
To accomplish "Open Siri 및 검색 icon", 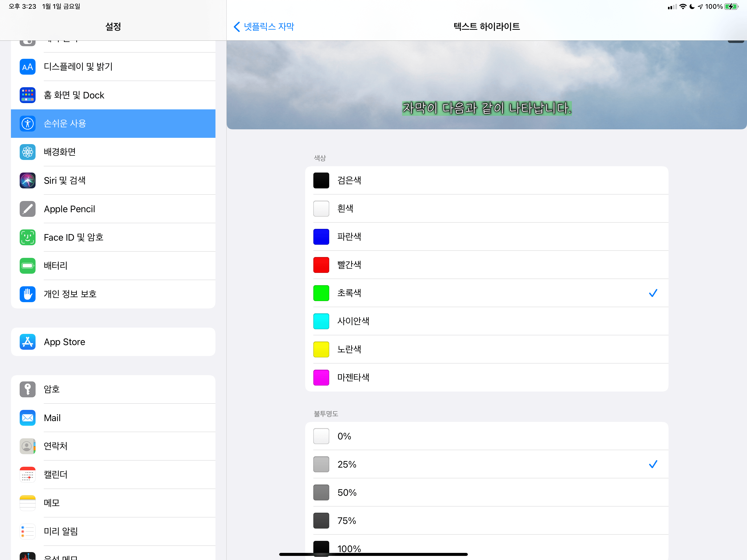I will [27, 180].
